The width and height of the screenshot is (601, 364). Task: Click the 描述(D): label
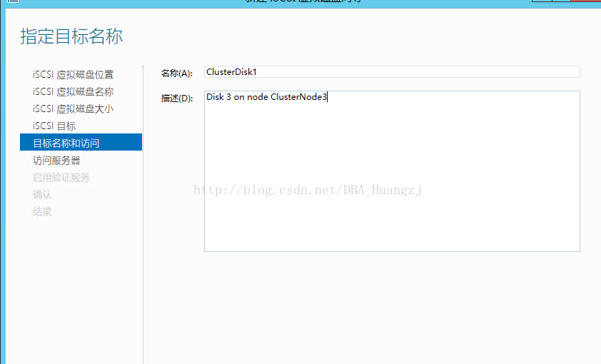point(177,98)
